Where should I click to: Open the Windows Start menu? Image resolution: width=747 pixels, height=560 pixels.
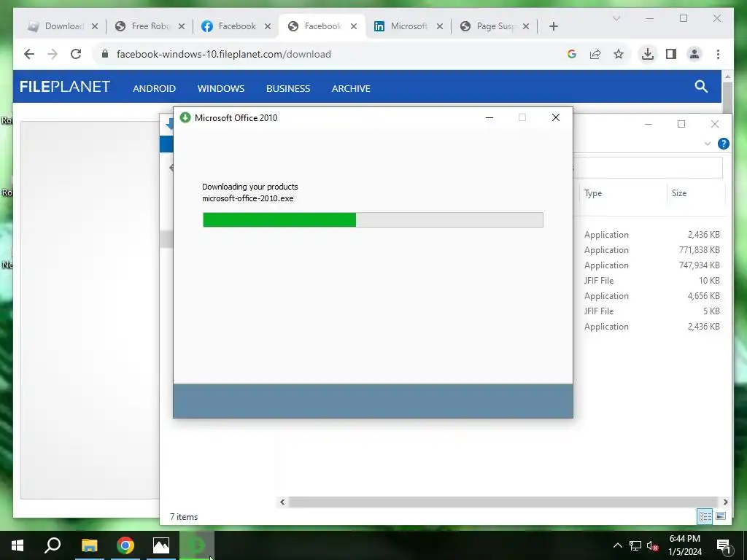[x=18, y=545]
